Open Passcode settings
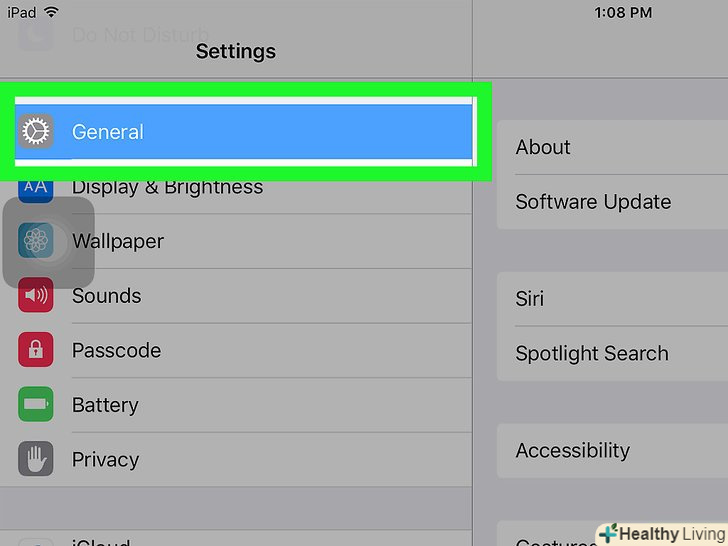Screen dimensions: 728x546 (x=116, y=350)
